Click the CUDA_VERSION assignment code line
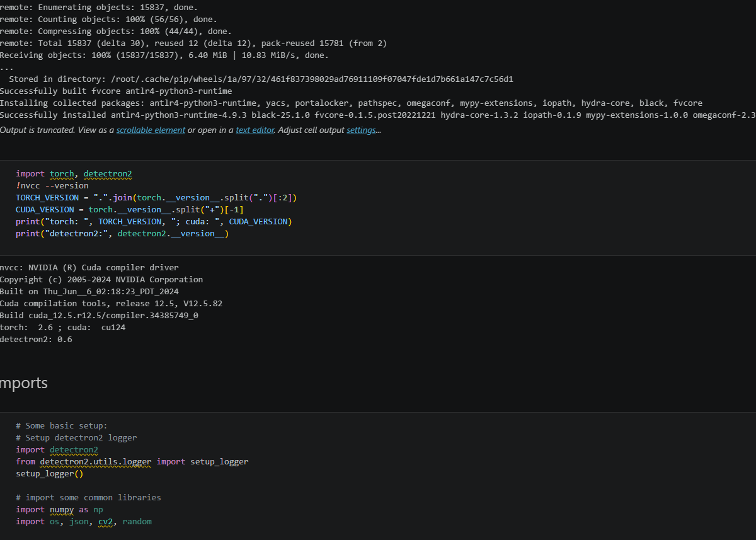Image resolution: width=756 pixels, height=540 pixels. point(130,209)
